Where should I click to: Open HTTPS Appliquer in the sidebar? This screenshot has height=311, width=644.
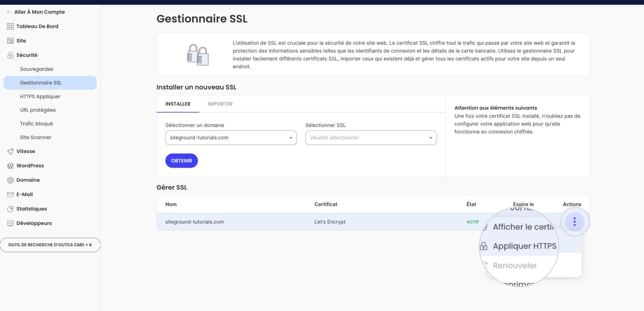click(x=40, y=96)
